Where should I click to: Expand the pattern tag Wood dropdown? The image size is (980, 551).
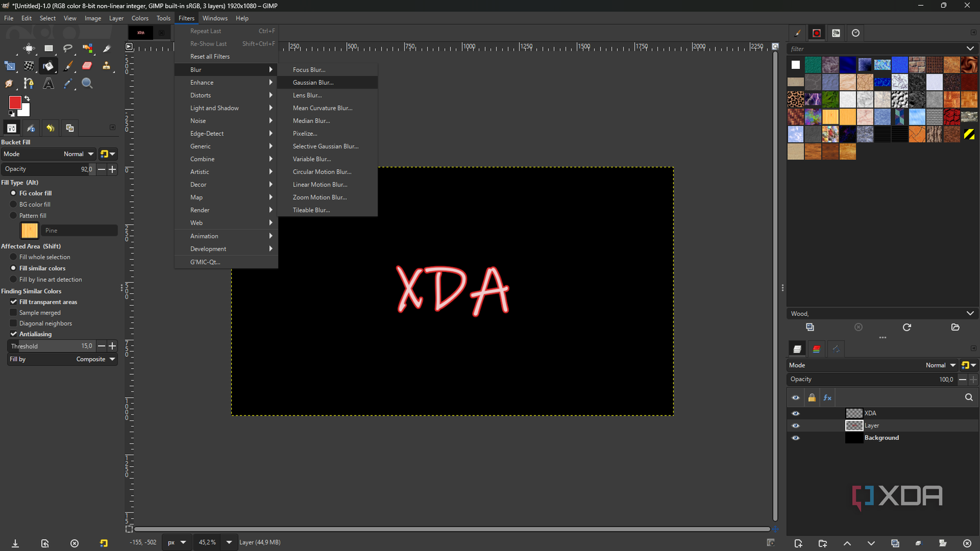(x=970, y=313)
